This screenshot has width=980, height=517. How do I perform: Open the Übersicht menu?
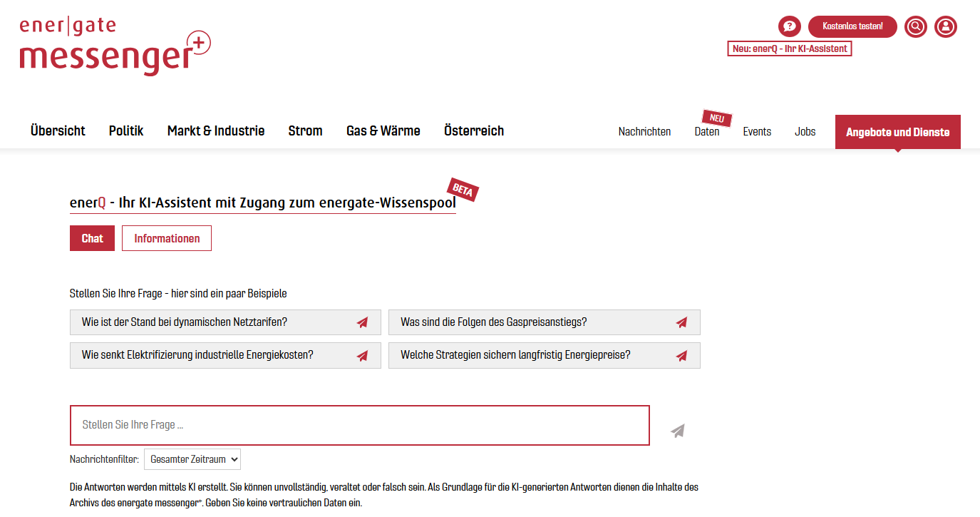[x=58, y=130]
